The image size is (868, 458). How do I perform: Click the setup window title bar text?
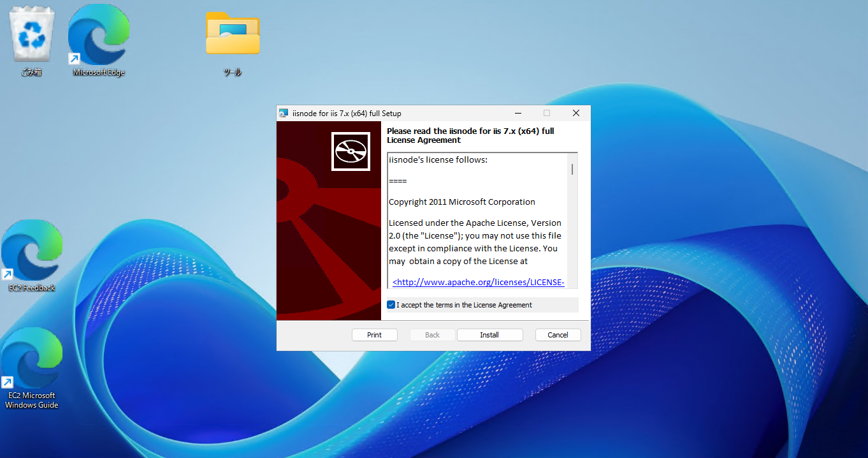coord(347,114)
